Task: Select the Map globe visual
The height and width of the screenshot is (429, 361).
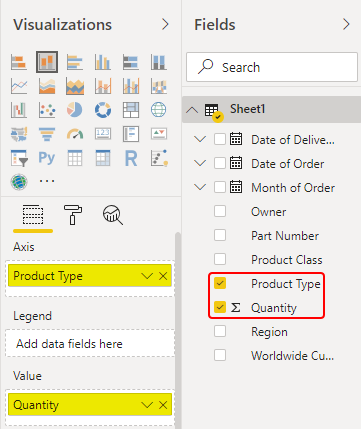Action: tap(159, 110)
